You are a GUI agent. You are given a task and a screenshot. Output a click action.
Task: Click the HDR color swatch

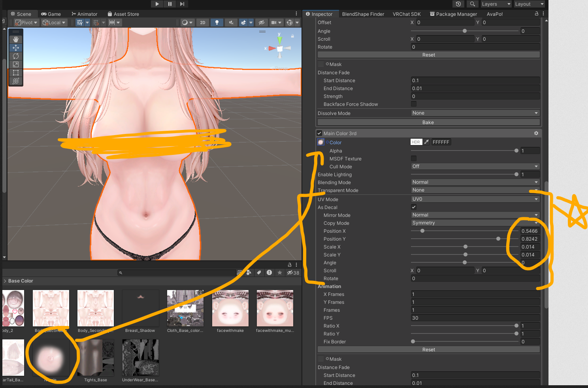coord(416,142)
